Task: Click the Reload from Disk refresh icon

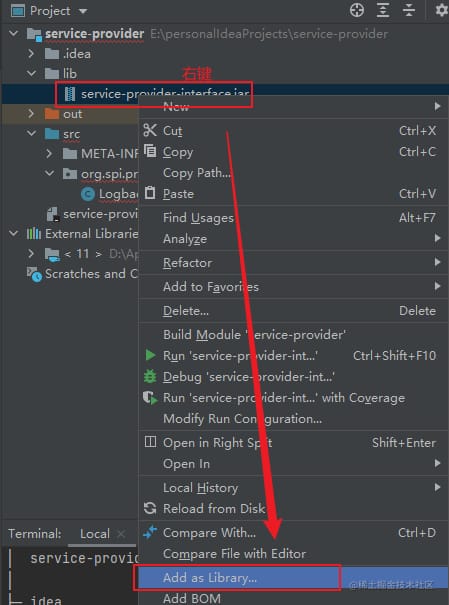Action: [150, 508]
